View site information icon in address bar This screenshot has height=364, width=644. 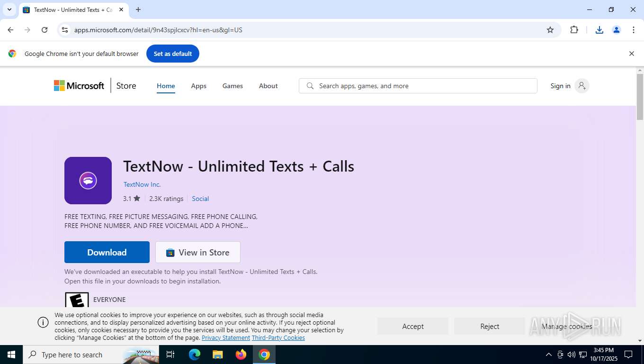65,30
